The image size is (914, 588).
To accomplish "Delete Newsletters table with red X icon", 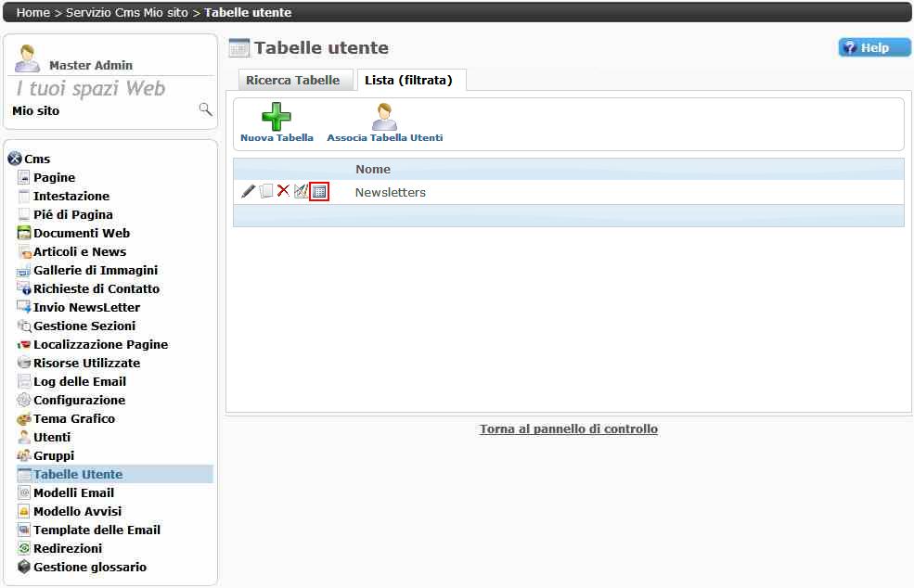I will (x=283, y=192).
